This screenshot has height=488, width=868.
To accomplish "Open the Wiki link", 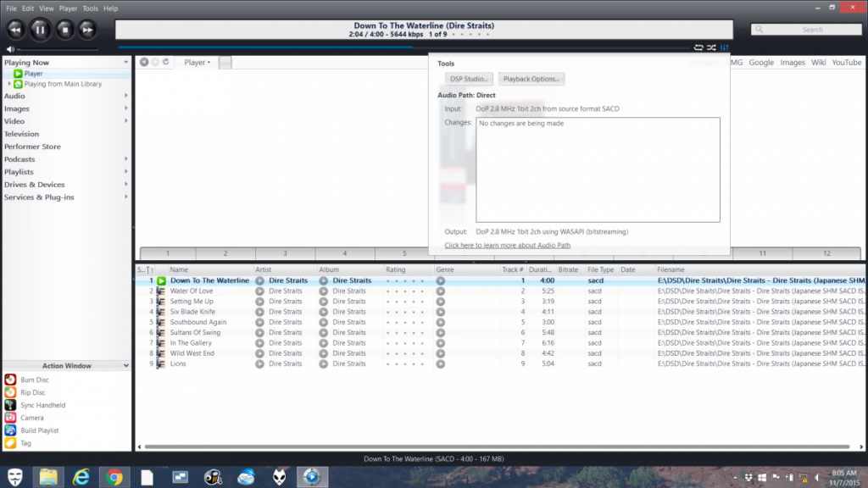I will pos(818,63).
